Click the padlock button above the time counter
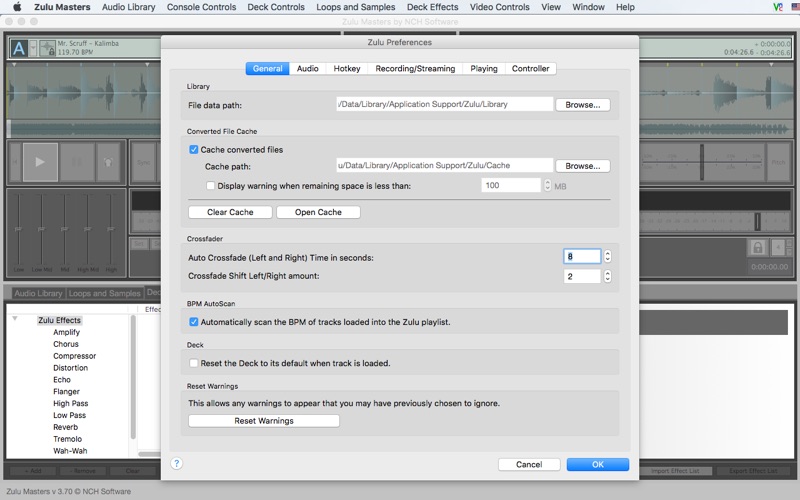The width and height of the screenshot is (800, 500). [x=758, y=248]
